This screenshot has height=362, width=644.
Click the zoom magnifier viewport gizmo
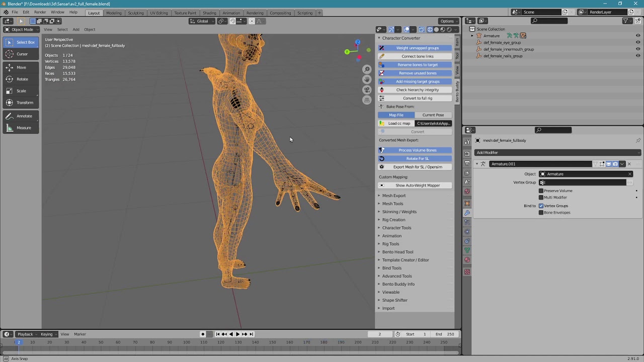[x=367, y=69]
